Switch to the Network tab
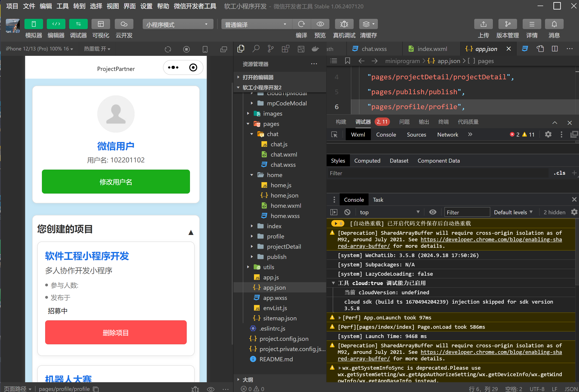579x392 pixels. tap(447, 135)
